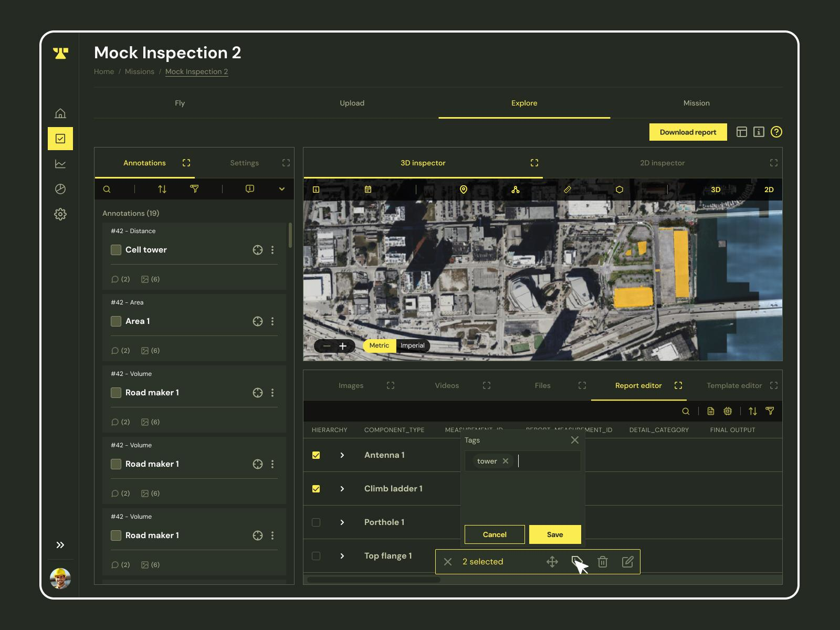Open the Upload tab
This screenshot has height=630, width=840.
tap(352, 103)
